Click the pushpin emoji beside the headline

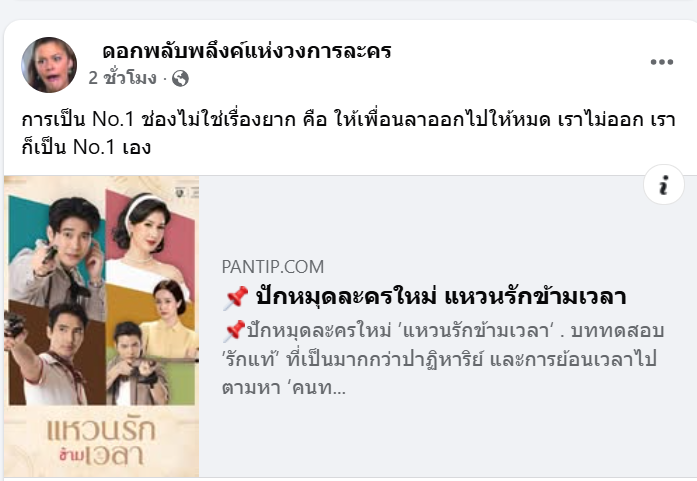(236, 297)
